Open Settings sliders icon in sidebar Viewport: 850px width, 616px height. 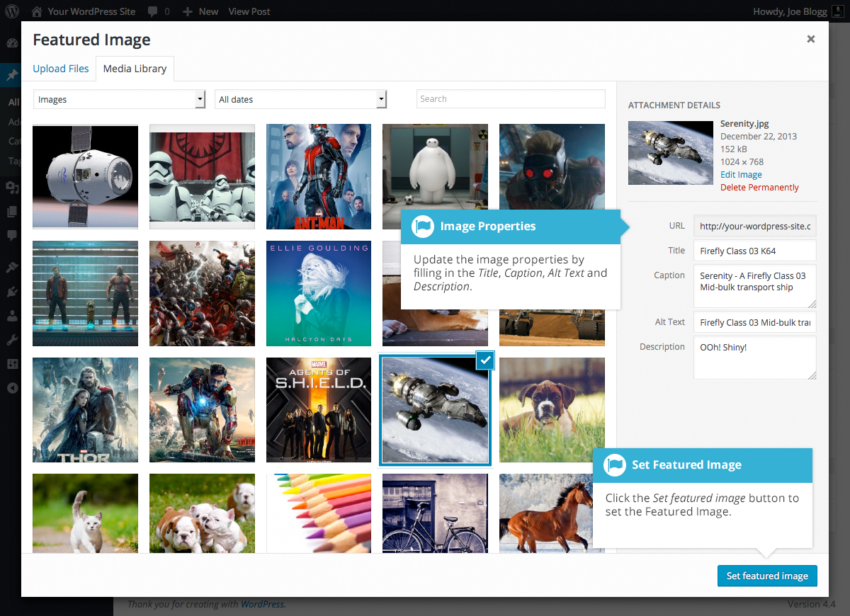tap(12, 364)
